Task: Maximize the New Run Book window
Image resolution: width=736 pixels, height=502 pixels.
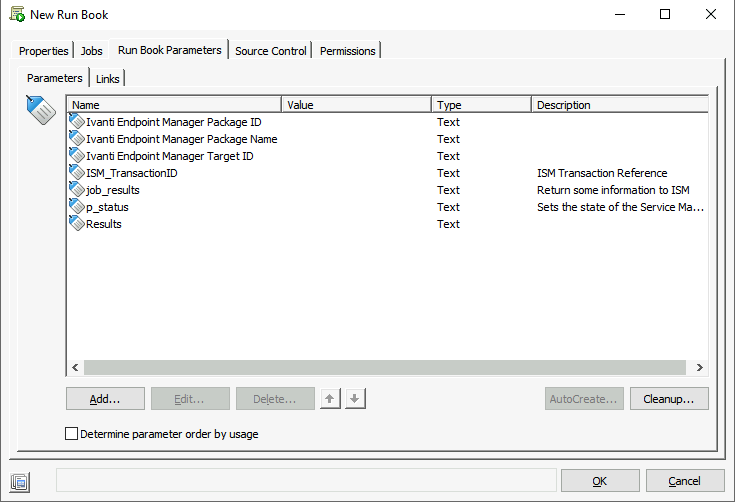Action: tap(665, 14)
